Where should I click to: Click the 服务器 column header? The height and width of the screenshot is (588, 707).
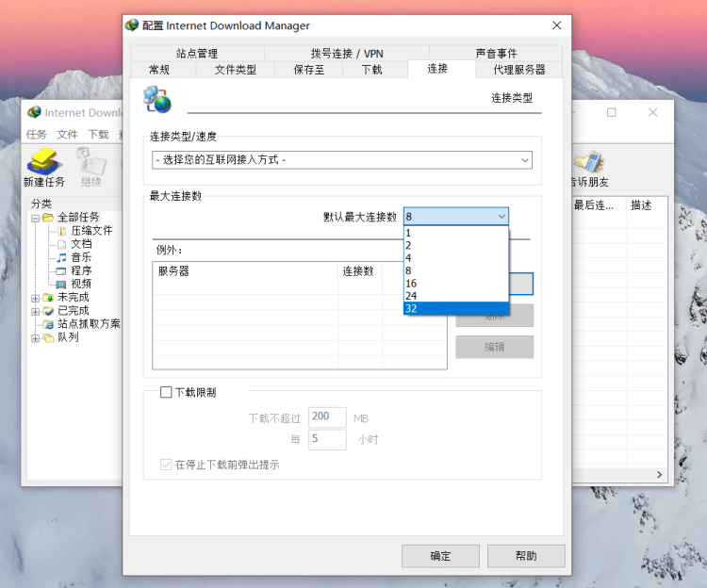[245, 271]
